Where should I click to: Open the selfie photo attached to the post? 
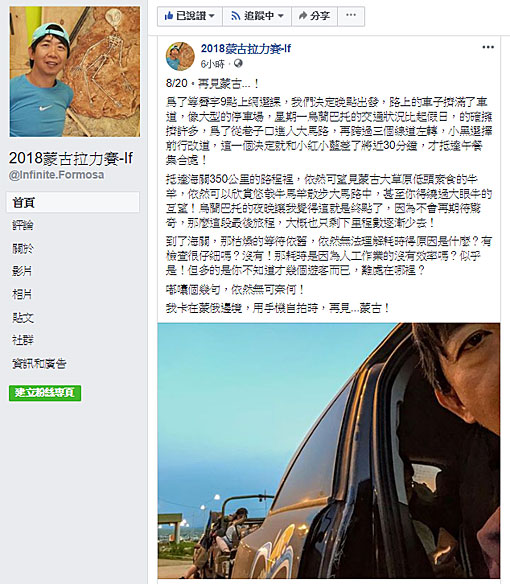329,450
